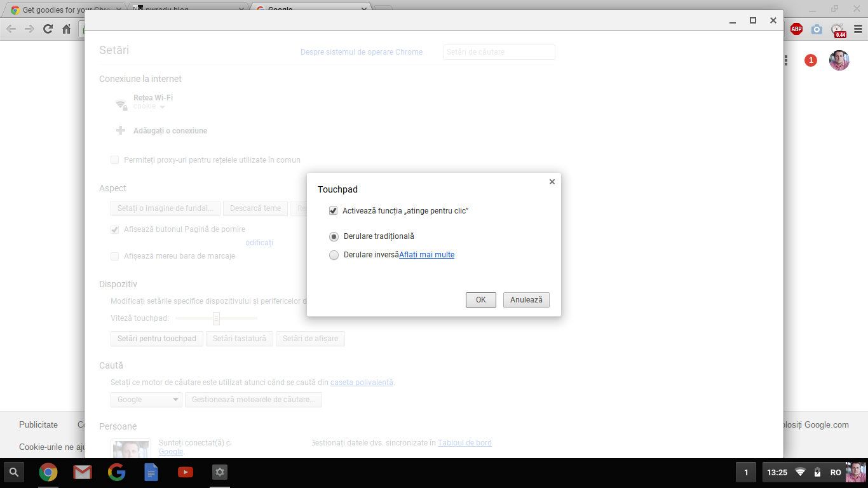868x488 pixels.
Task: Open the Chrome hamburger menu
Action: point(858,29)
